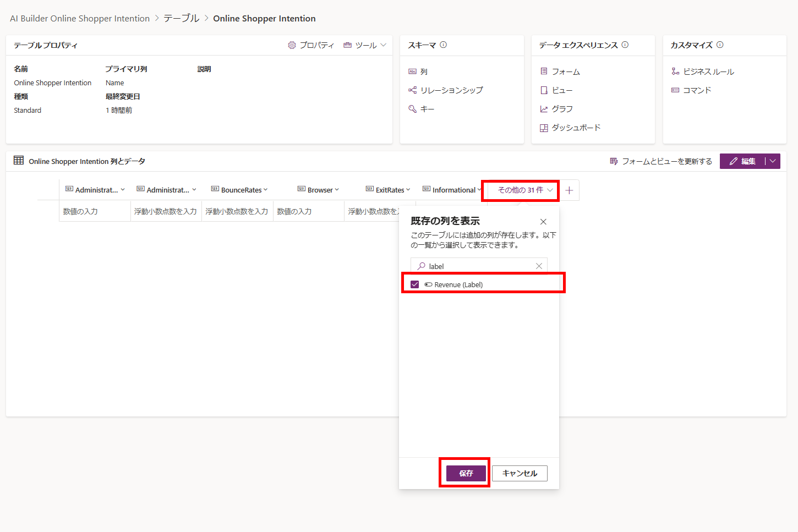Click the データ エクスペリエンス info icon
This screenshot has width=798, height=532.
click(x=625, y=45)
